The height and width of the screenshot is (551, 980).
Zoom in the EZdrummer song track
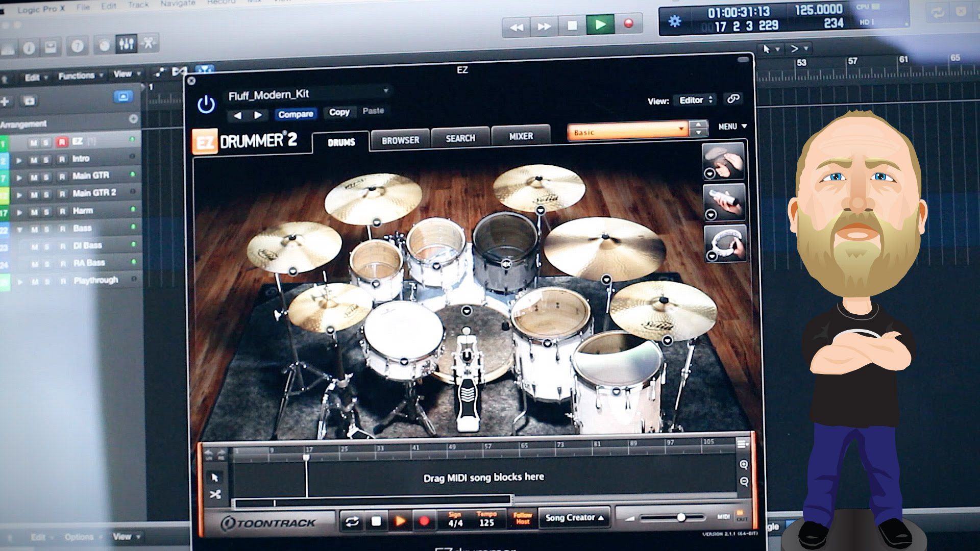(x=744, y=464)
